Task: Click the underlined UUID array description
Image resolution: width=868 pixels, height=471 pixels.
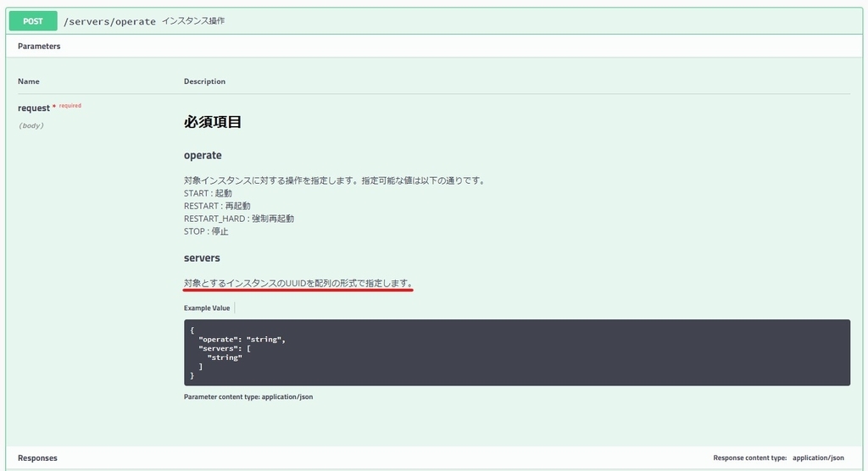Action: point(298,284)
